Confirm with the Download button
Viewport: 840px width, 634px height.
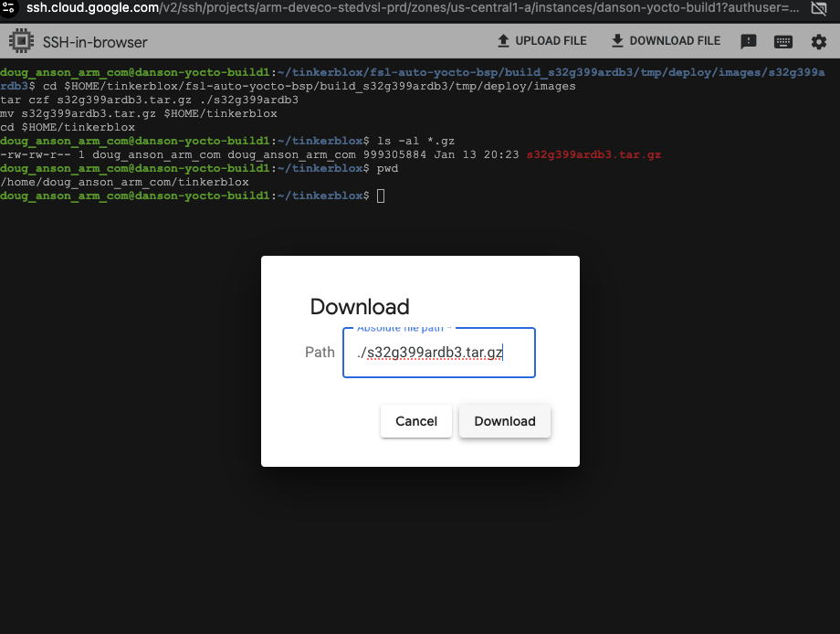[504, 421]
